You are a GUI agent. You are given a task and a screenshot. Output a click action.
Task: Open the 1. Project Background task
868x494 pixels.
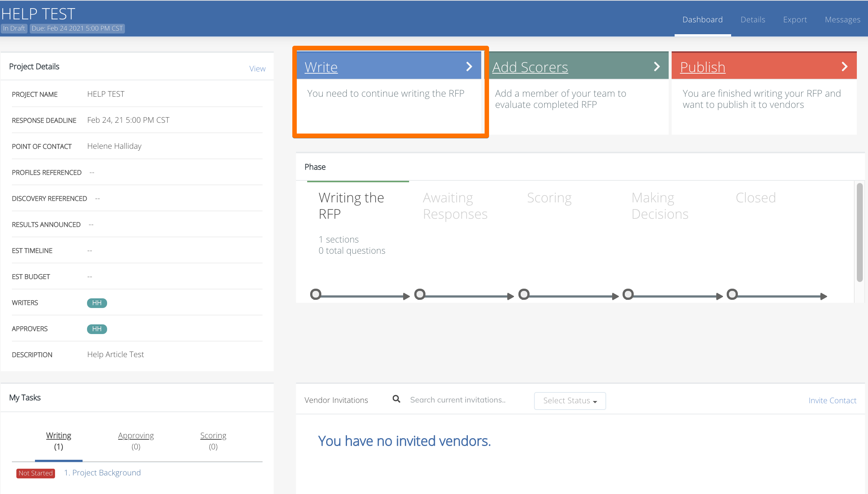click(x=103, y=472)
